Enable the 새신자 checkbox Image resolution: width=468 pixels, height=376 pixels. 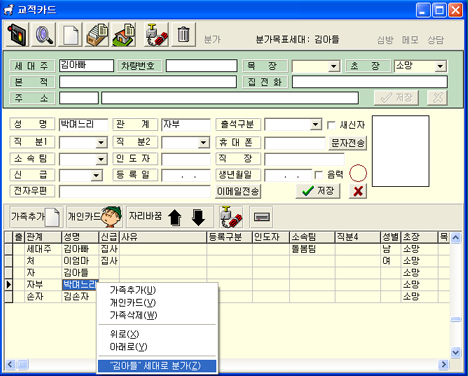coord(331,125)
